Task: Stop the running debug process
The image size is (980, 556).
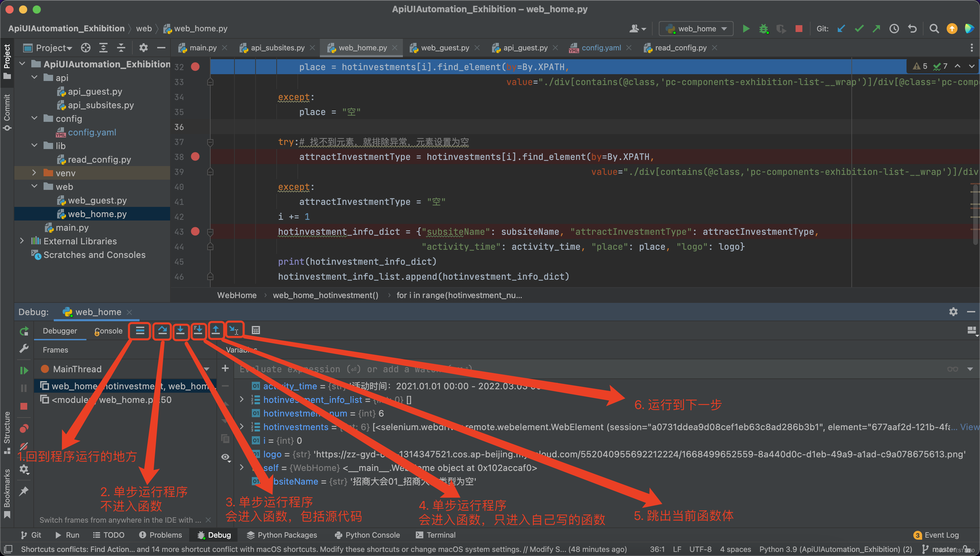Action: [24, 406]
